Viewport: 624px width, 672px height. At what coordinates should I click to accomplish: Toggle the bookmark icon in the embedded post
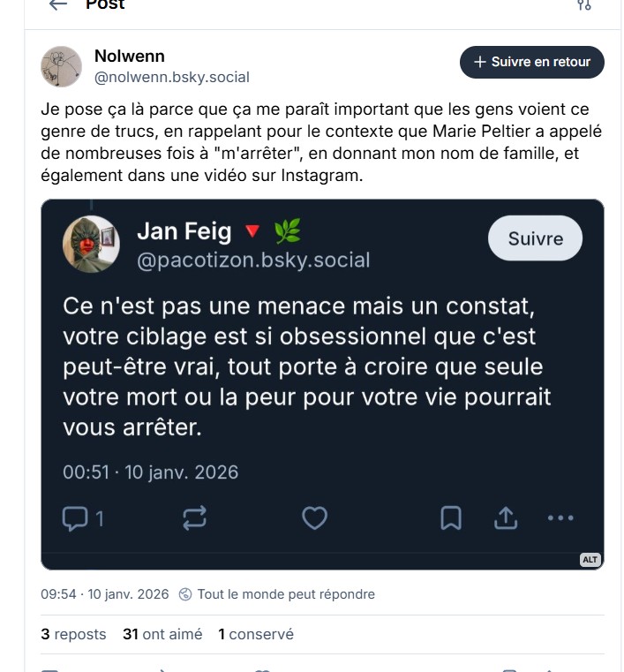[451, 518]
